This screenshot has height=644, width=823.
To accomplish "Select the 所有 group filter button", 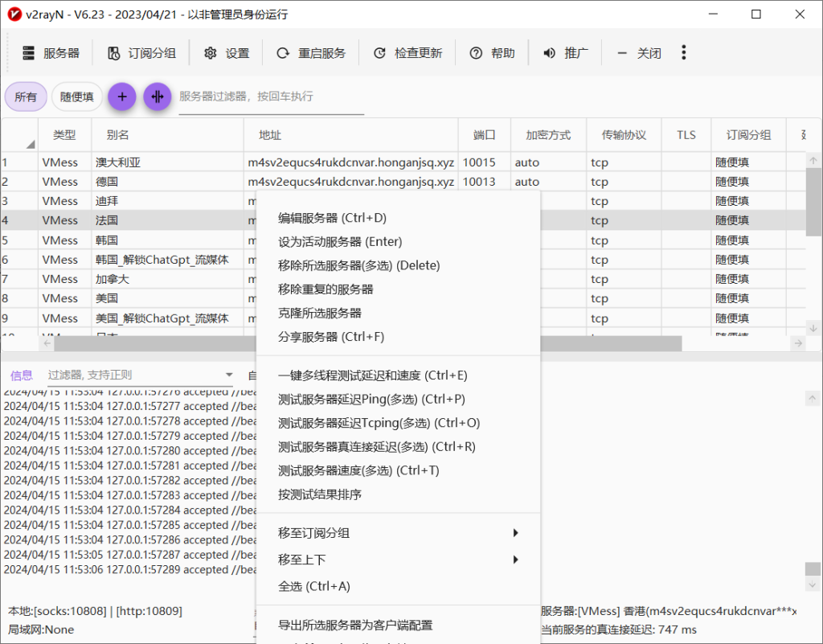I will pyautogui.click(x=25, y=96).
